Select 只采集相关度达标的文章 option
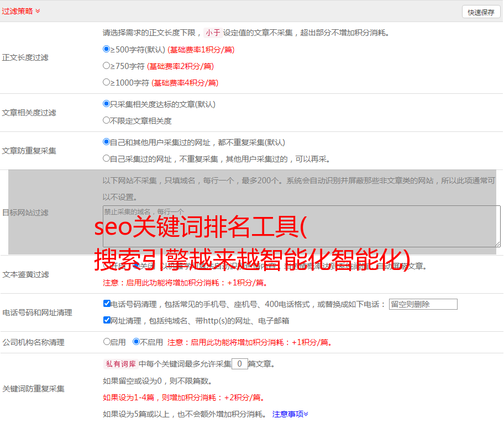Viewport: 504px width, 424px height. point(107,104)
